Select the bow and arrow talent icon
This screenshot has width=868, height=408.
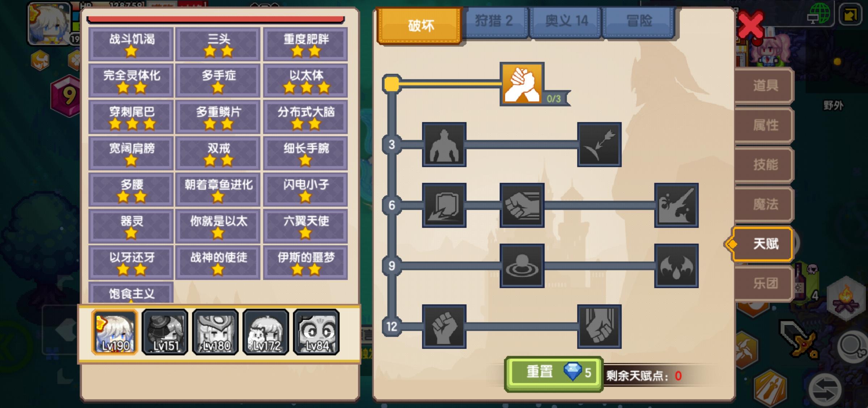[599, 144]
